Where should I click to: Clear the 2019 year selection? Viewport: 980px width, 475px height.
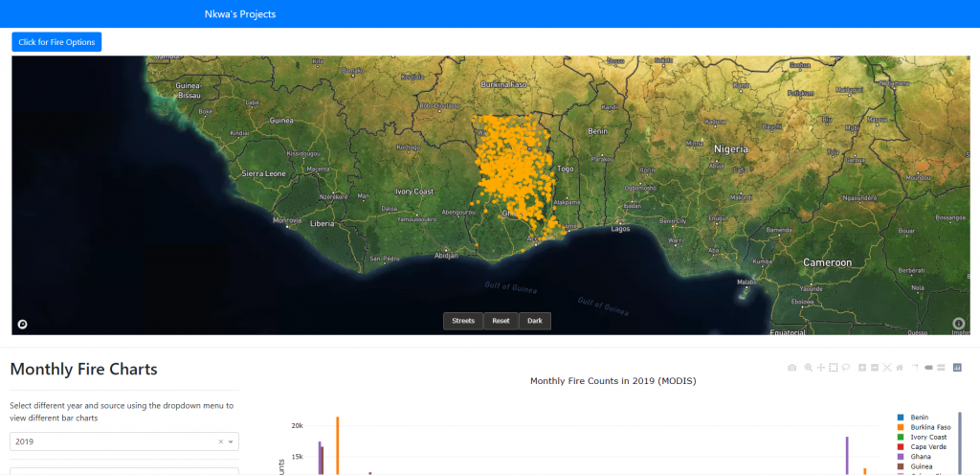point(221,441)
